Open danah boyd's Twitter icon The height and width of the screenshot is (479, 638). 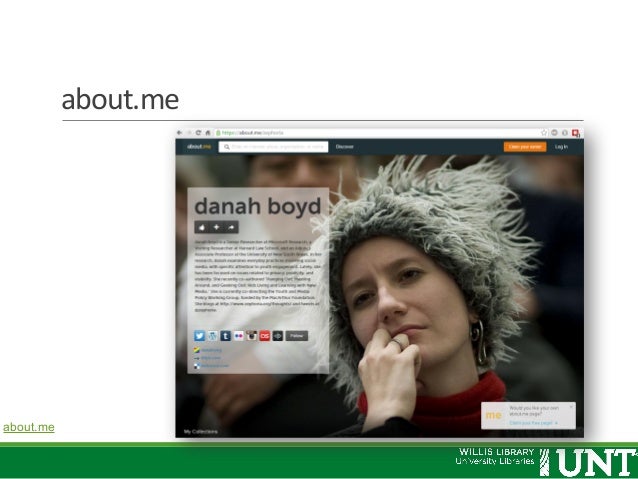click(199, 336)
